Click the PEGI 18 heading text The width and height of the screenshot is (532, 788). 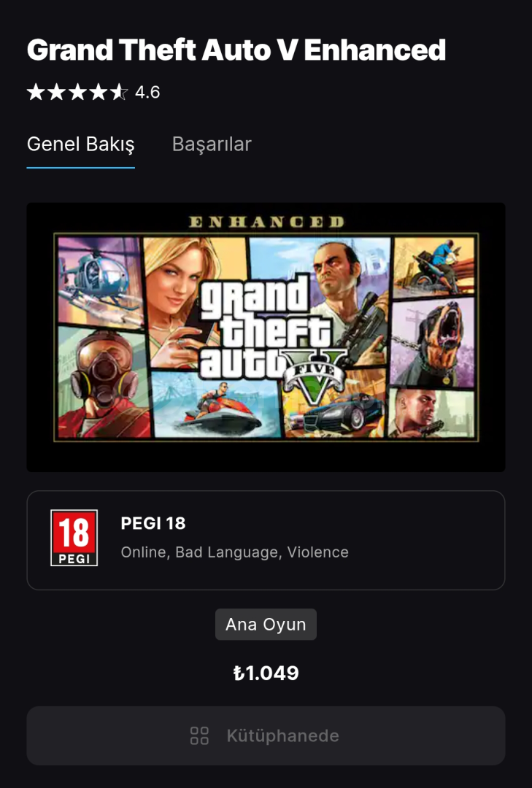tap(153, 523)
